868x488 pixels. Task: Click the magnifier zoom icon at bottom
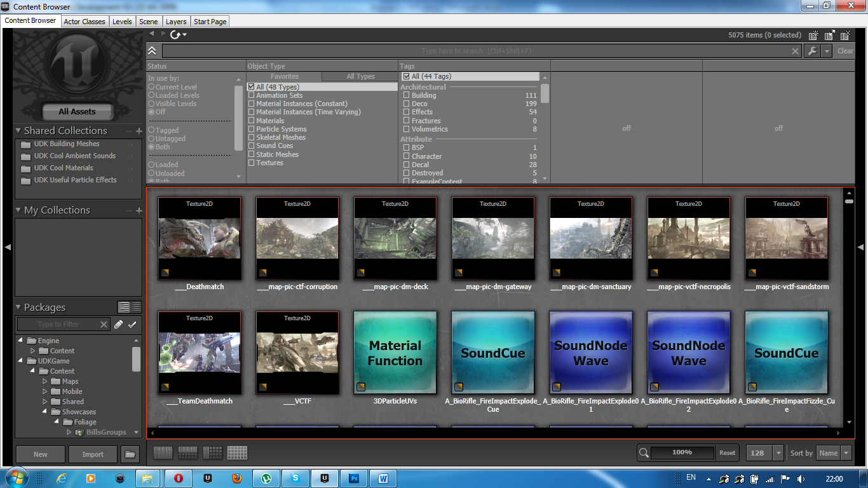[644, 452]
